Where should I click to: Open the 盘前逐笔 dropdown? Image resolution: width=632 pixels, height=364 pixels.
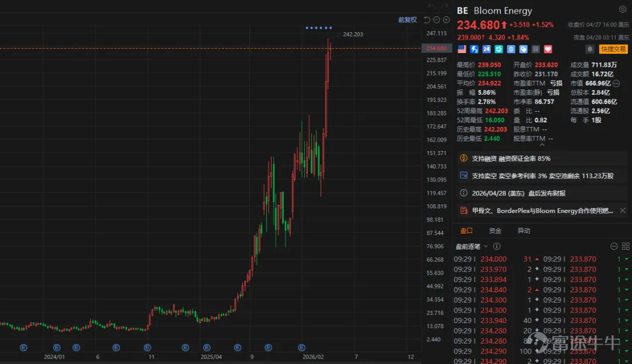[x=472, y=246]
